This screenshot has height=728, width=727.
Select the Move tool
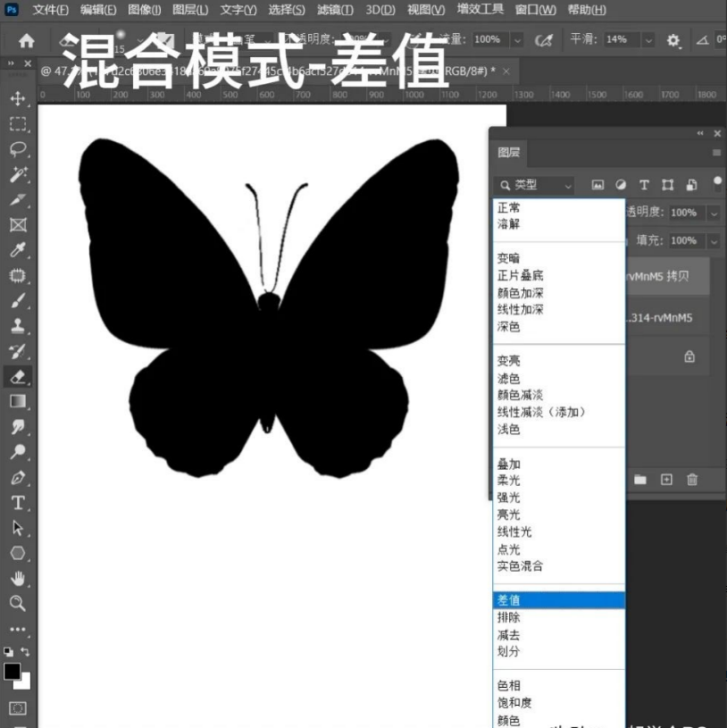18,98
